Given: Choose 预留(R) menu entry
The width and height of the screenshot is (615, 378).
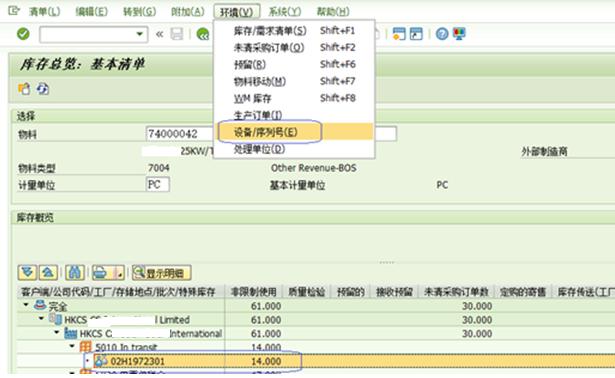Looking at the screenshot, I should coord(294,64).
